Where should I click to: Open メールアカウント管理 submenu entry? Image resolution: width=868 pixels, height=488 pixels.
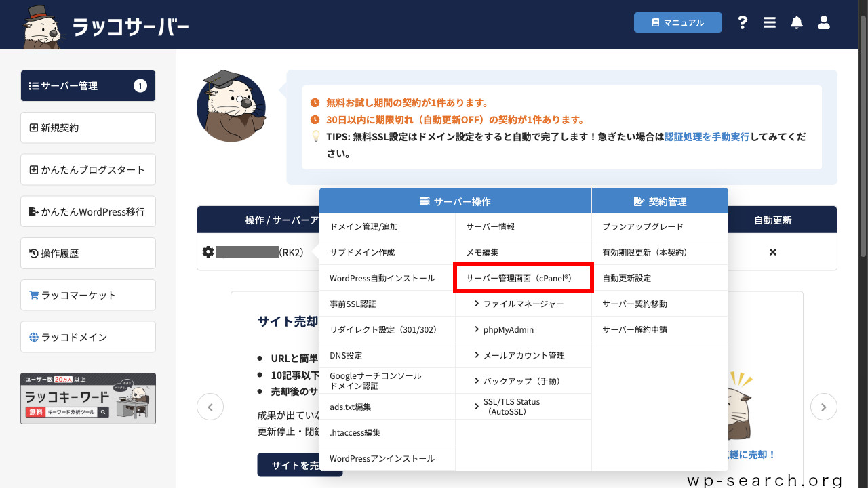[x=524, y=355]
